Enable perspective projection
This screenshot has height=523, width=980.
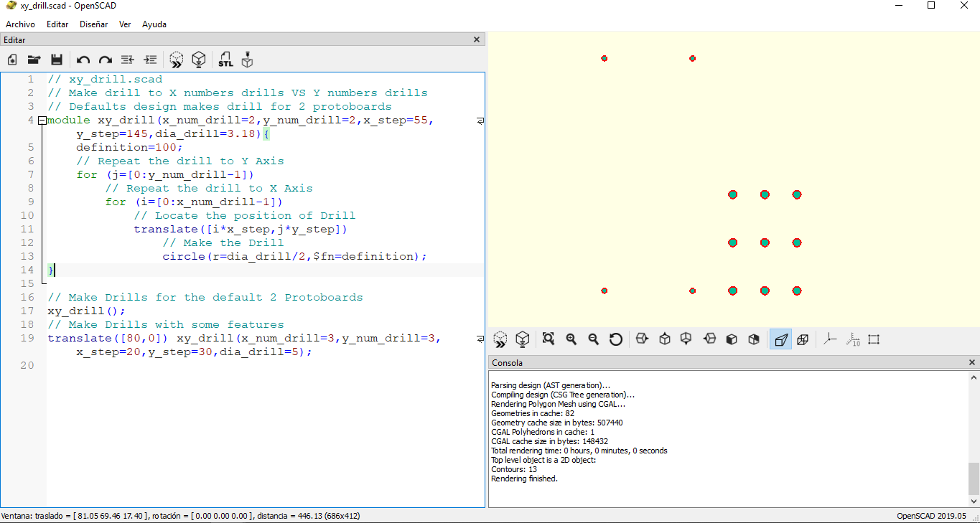[x=780, y=339]
